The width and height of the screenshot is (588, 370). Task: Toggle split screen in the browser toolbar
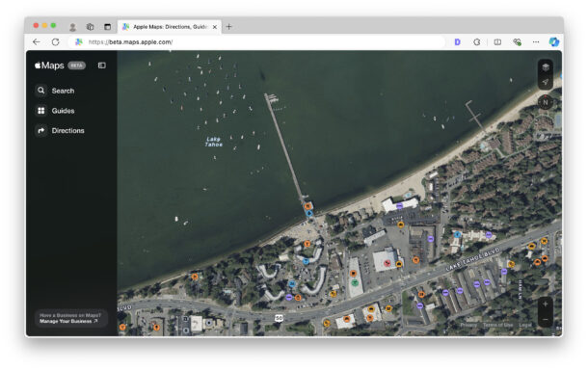pos(497,42)
